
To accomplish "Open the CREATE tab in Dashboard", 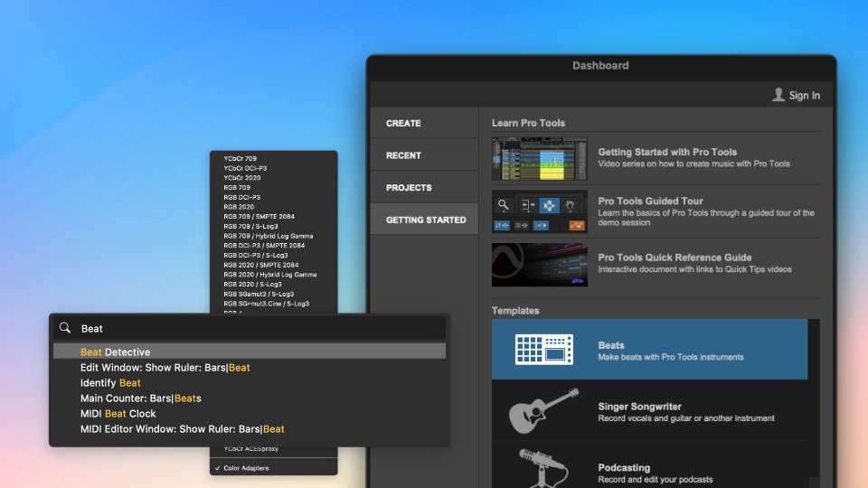I will [424, 123].
